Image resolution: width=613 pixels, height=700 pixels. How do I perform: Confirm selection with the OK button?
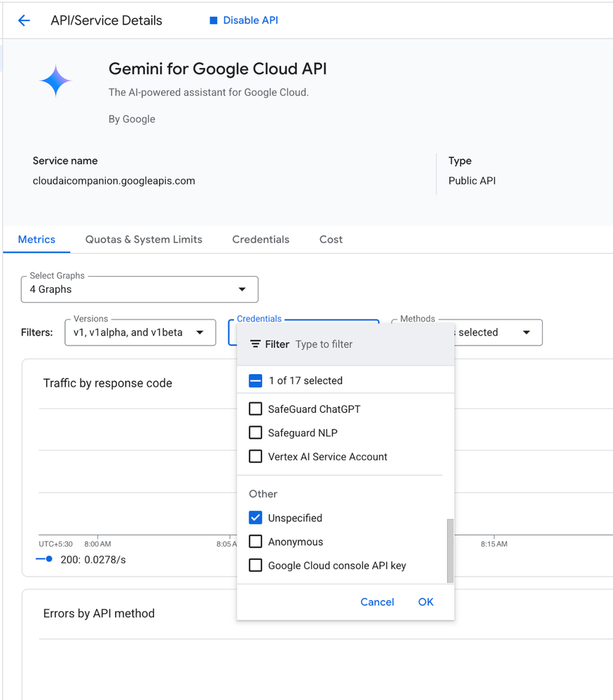[426, 602]
